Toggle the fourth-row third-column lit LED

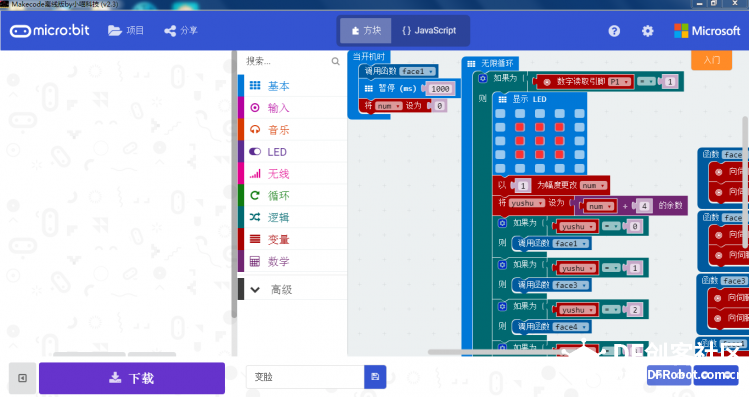click(x=540, y=154)
